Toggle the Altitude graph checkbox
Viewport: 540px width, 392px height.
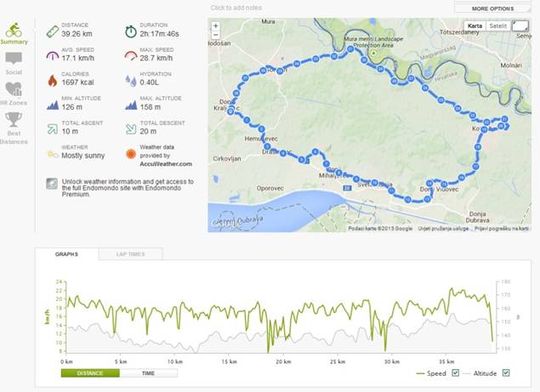pos(506,372)
